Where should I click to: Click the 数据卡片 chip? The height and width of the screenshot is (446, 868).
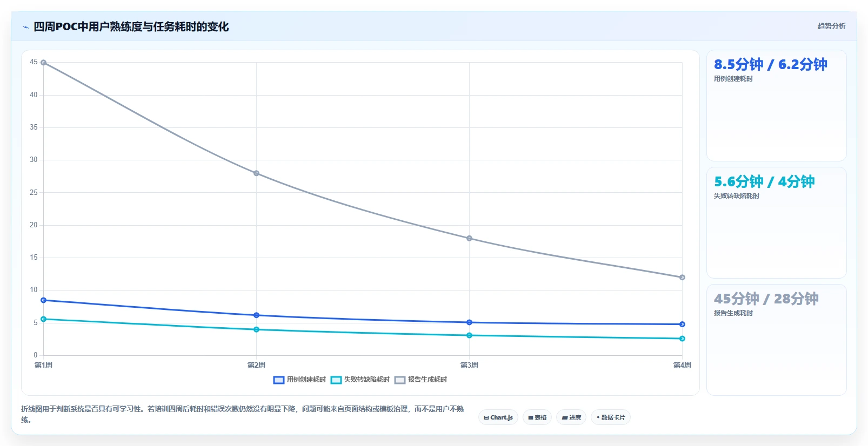point(611,417)
